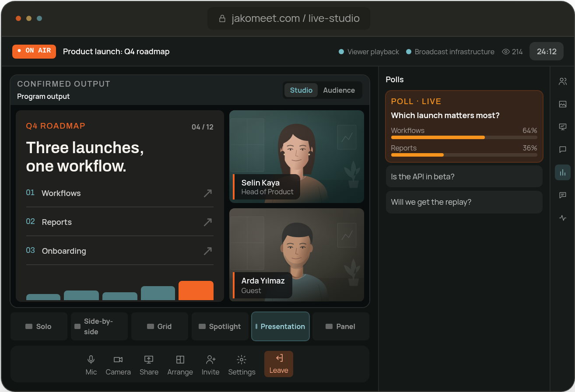The image size is (575, 392).
Task: Click the 24:12 broadcast timer
Action: click(547, 52)
